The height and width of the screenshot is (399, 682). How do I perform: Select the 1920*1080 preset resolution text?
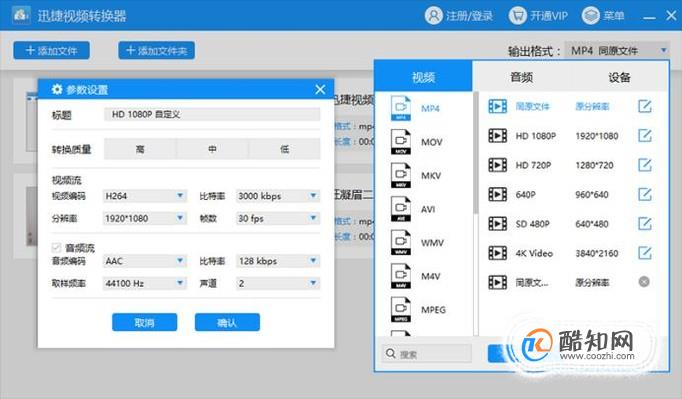coord(597,136)
